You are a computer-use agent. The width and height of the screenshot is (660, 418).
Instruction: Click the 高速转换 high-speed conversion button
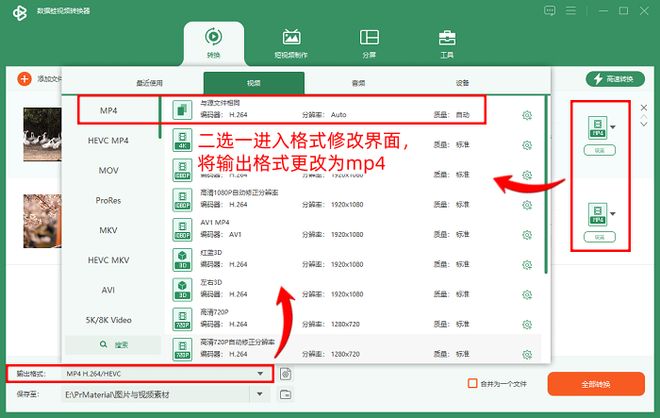(615, 79)
